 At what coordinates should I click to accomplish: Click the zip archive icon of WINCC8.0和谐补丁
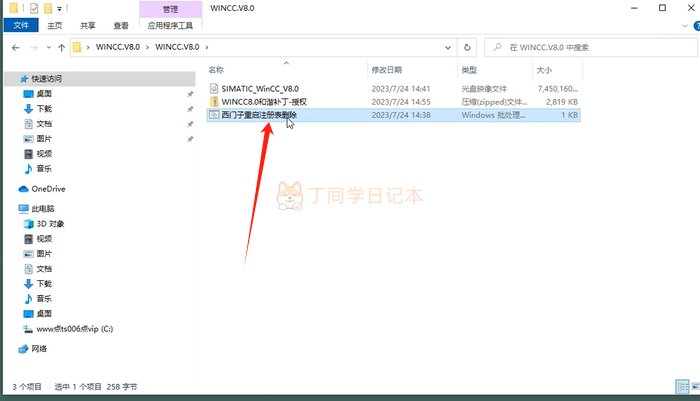pyautogui.click(x=214, y=102)
